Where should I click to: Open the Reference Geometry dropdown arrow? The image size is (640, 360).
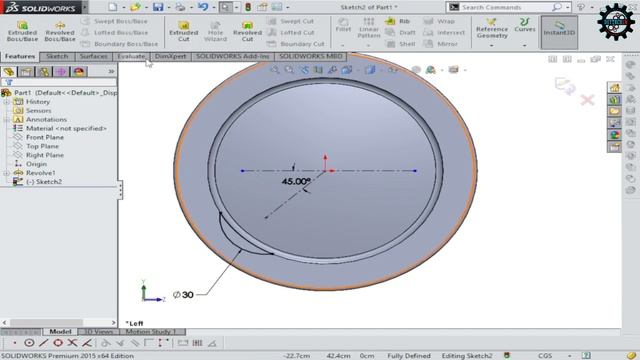coord(492,45)
